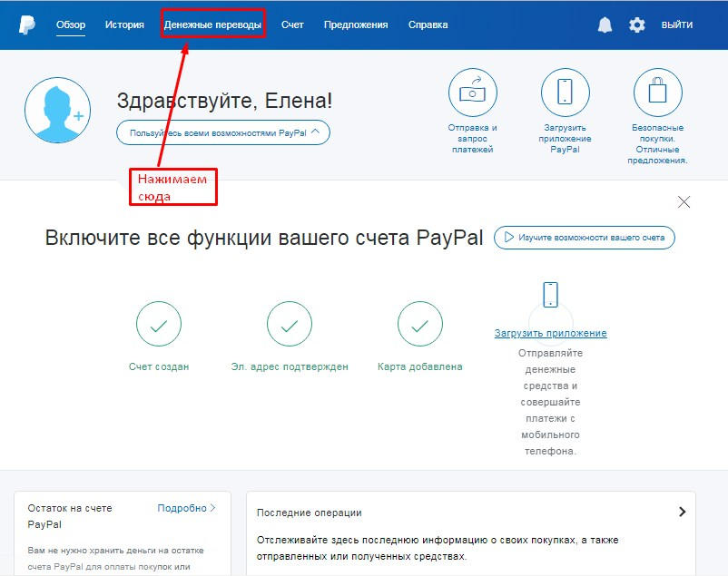This screenshot has height=576, width=728.
Task: Open 'Денежные переводы' in the menu
Action: coord(212,24)
